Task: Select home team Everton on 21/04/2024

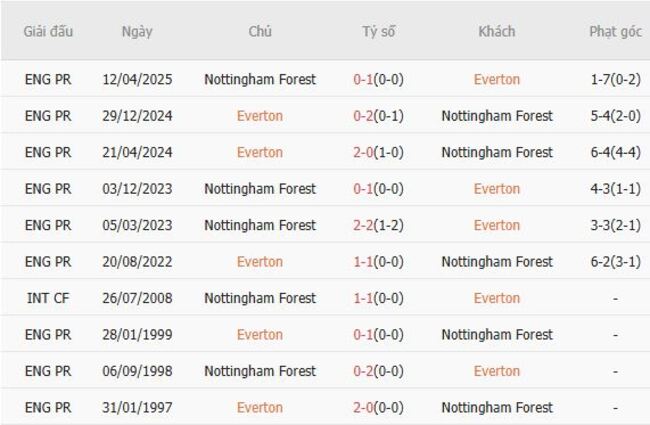Action: (x=260, y=152)
